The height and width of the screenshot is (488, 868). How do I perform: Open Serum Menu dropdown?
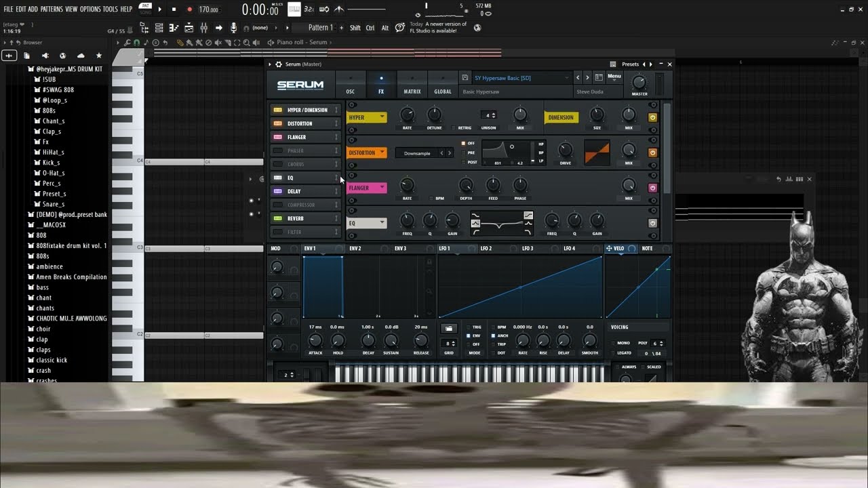[614, 76]
